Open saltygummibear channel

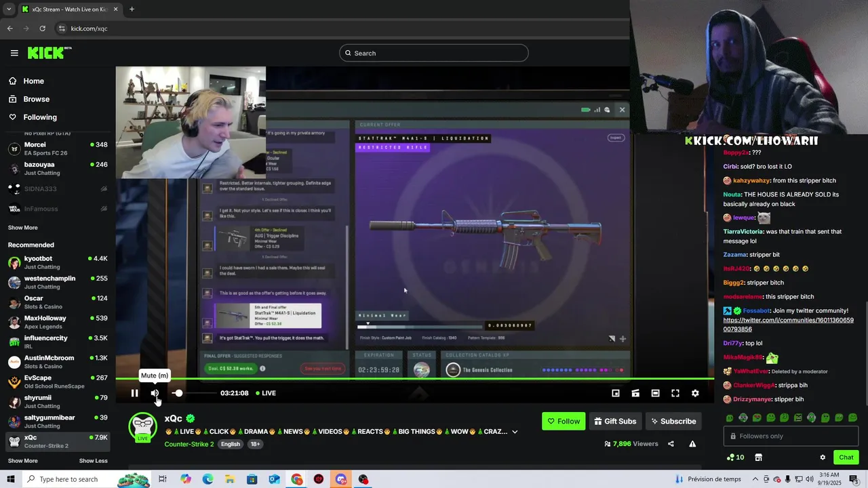coord(58,422)
